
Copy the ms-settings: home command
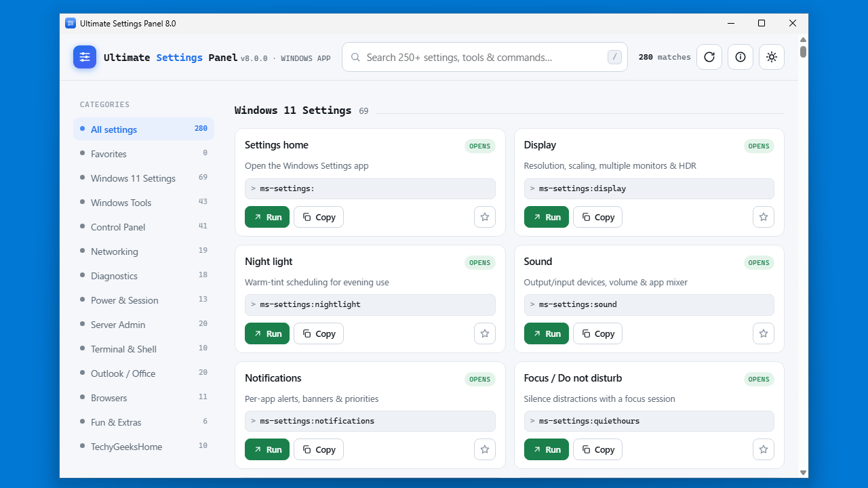point(319,217)
